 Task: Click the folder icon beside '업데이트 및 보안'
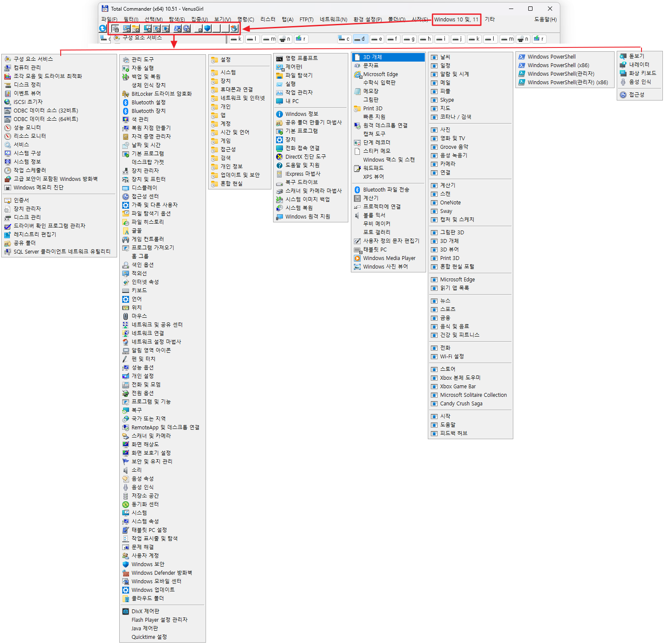tap(215, 175)
